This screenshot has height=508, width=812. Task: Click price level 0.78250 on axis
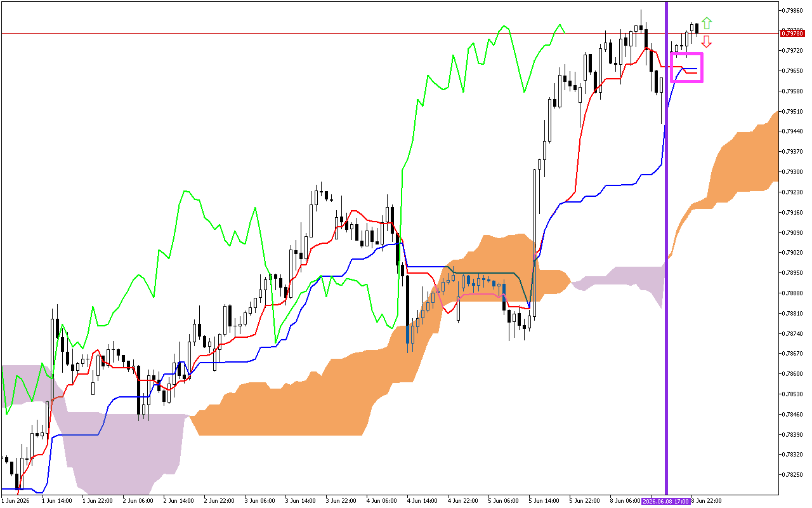pos(792,475)
